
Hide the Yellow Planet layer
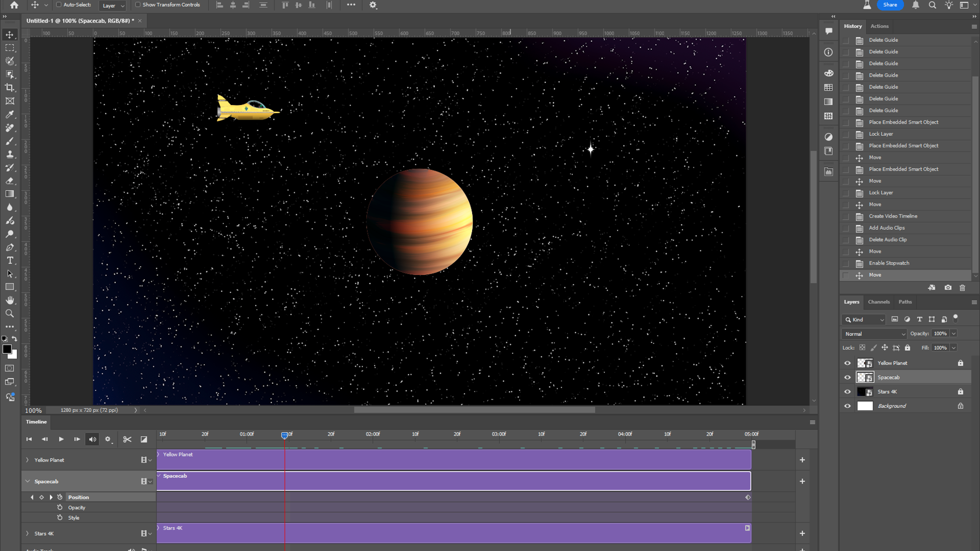coord(847,363)
